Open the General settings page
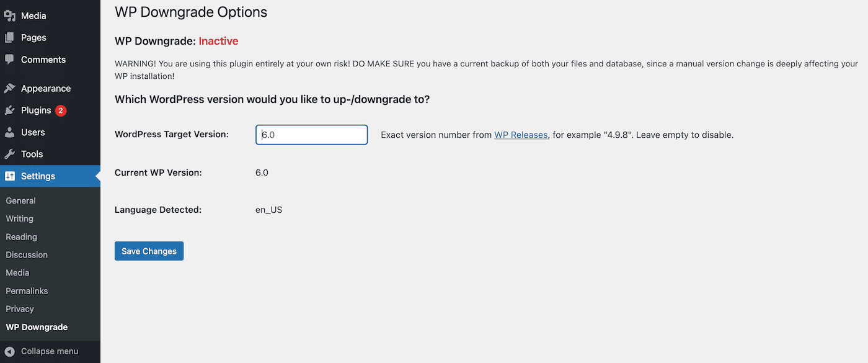 20,200
